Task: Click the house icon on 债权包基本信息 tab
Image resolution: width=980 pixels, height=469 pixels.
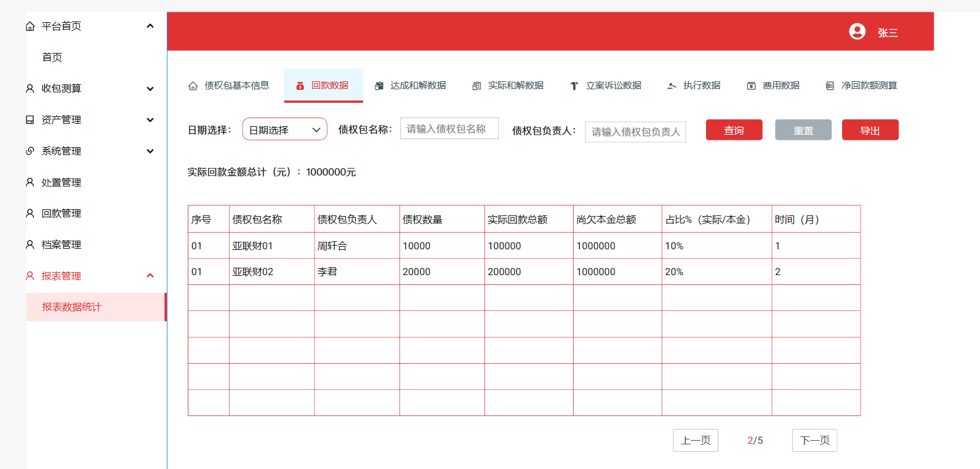Action: pyautogui.click(x=193, y=86)
